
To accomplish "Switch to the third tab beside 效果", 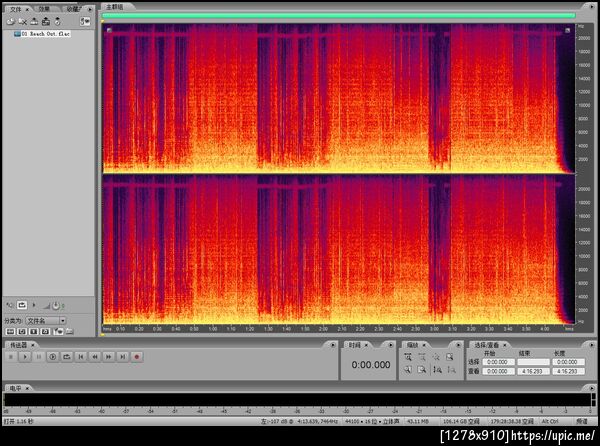I will [x=73, y=9].
